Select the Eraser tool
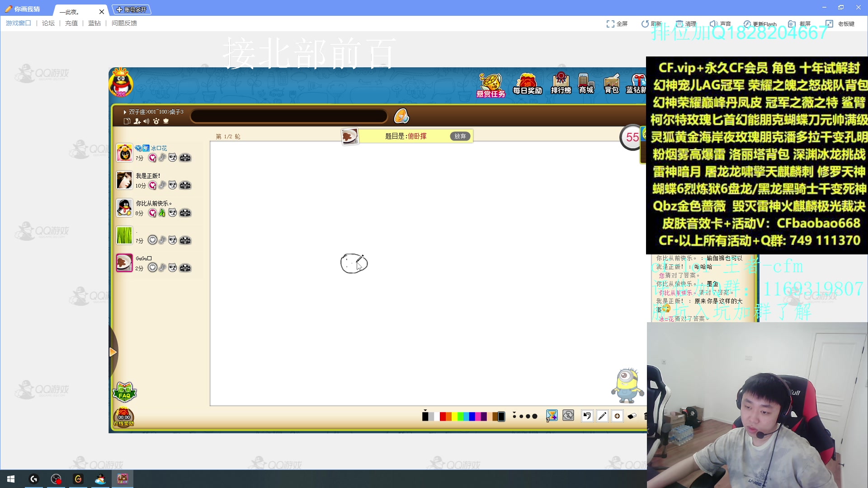868x488 pixels. [632, 416]
